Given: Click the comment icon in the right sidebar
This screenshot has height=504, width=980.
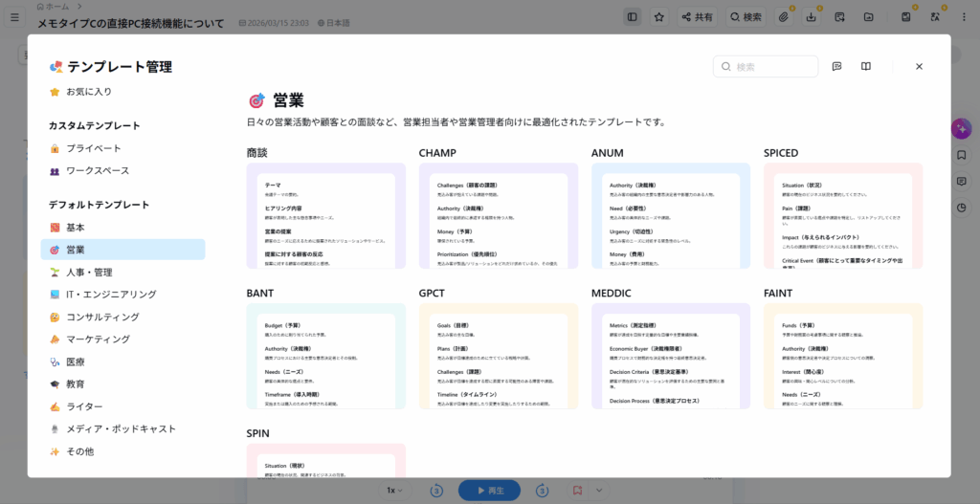Looking at the screenshot, I should (961, 182).
